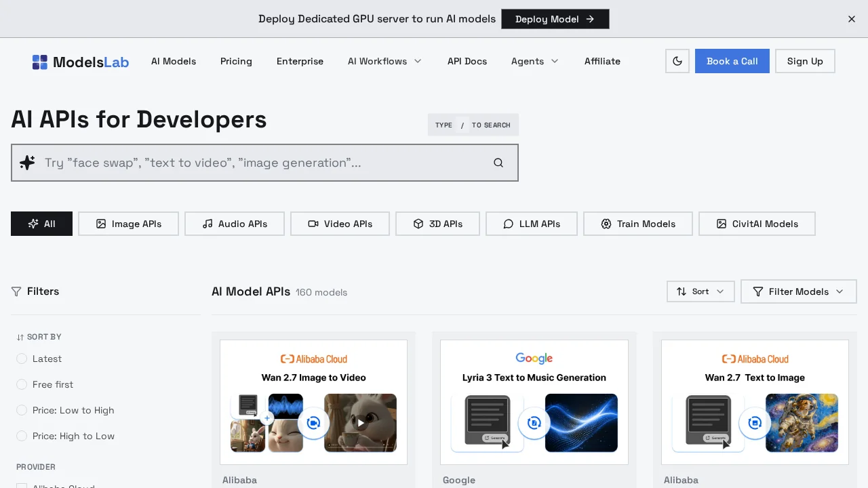868x488 pixels.
Task: Go to the API Docs page
Action: coord(467,61)
